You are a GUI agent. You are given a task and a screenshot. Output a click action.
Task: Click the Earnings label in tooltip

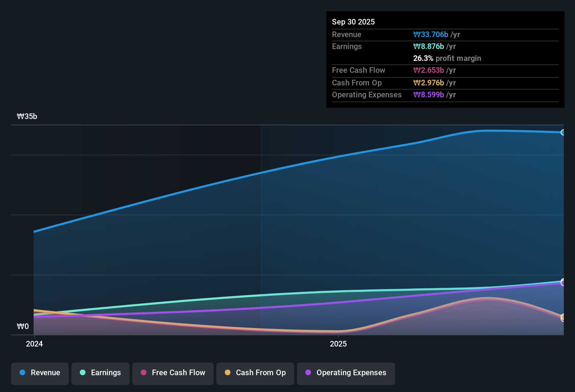[347, 46]
